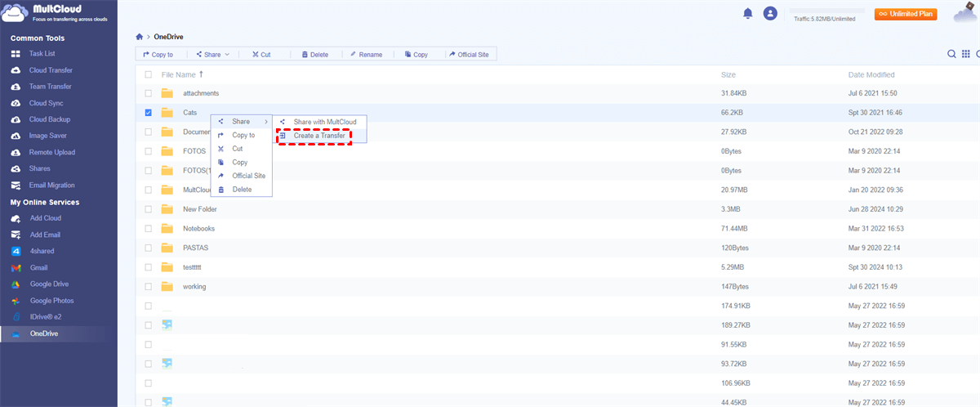Screen dimensions: 980x407
Task: Click Delete toolbar button
Action: click(314, 55)
